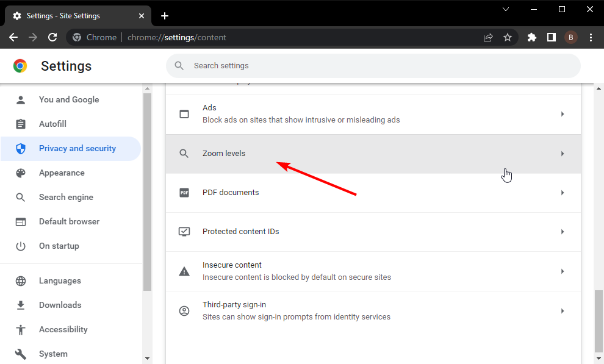Open the profile avatar B

571,37
